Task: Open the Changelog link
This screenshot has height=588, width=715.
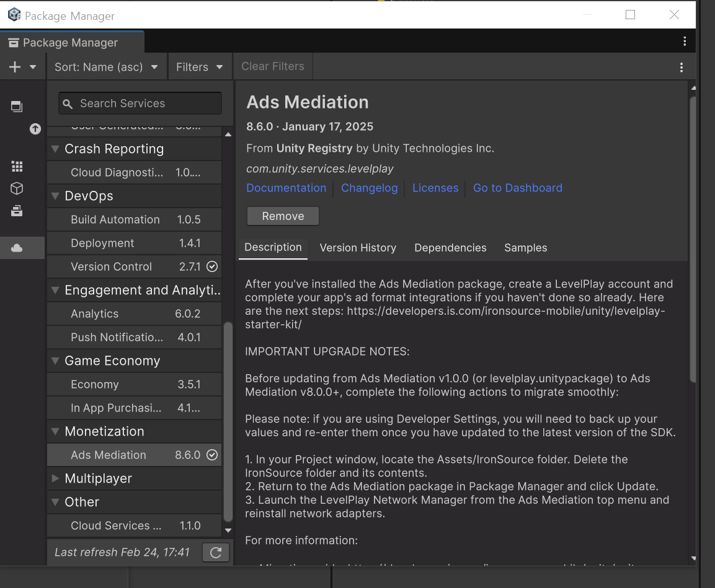Action: [x=370, y=188]
